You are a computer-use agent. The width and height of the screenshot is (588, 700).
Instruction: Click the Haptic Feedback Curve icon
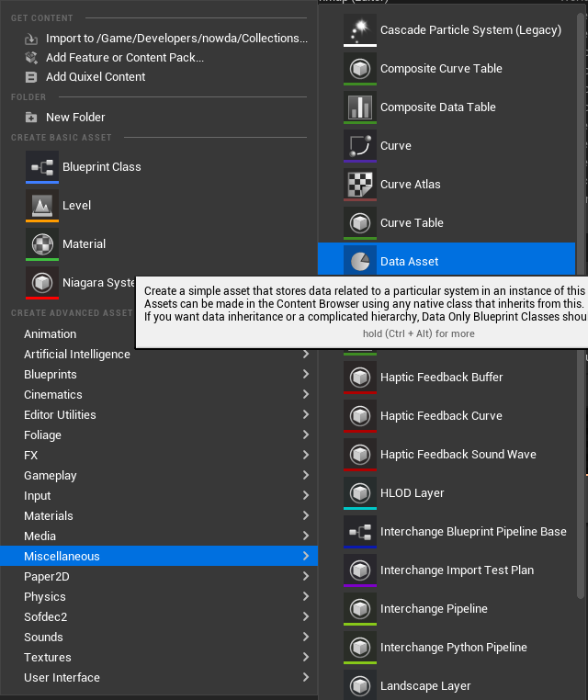coord(360,416)
